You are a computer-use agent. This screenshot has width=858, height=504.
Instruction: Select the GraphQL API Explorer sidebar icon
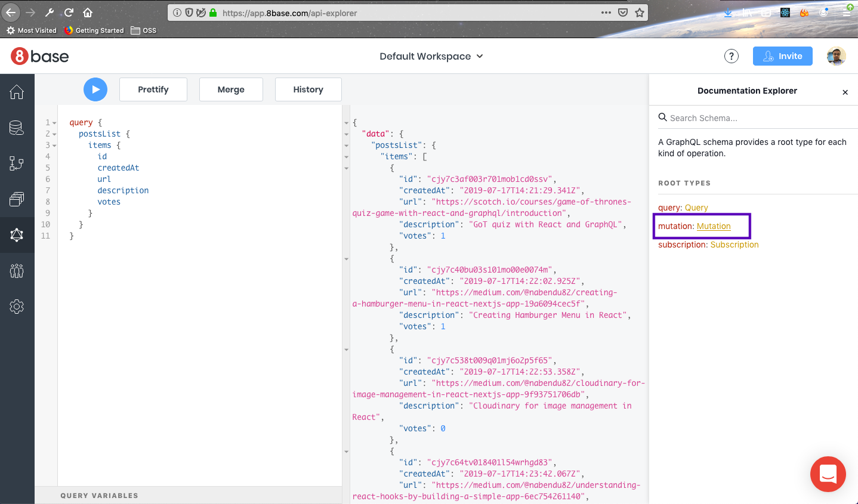tap(17, 235)
